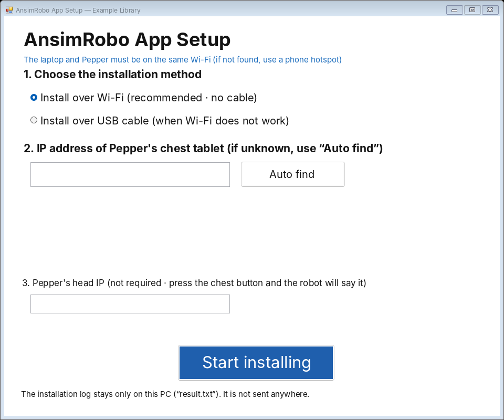The height and width of the screenshot is (420, 504).
Task: Focus Pepper's chest tablet IP address field
Action: tap(130, 174)
